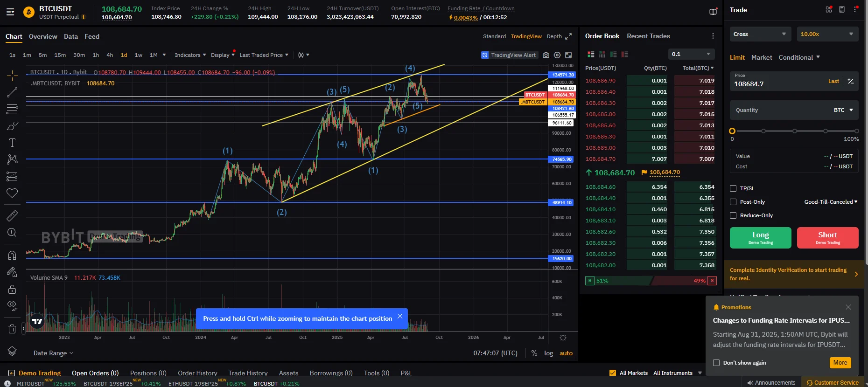
Task: Lock all drawing tools
Action: (12, 289)
